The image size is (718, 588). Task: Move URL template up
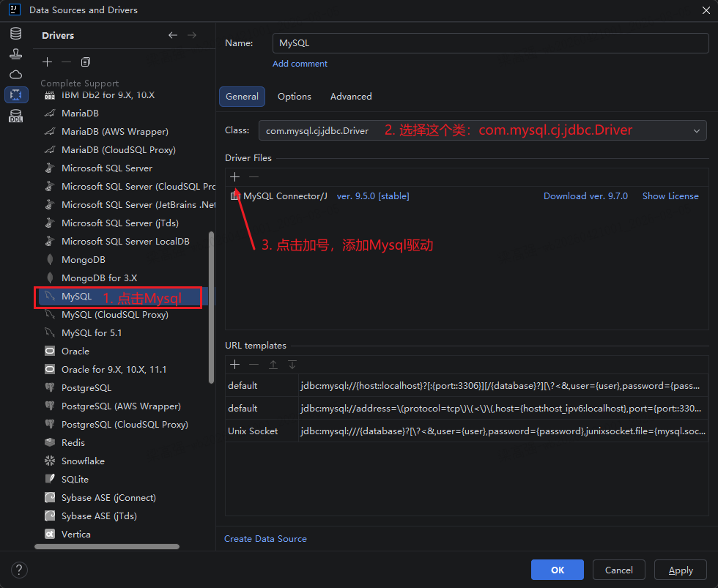273,364
